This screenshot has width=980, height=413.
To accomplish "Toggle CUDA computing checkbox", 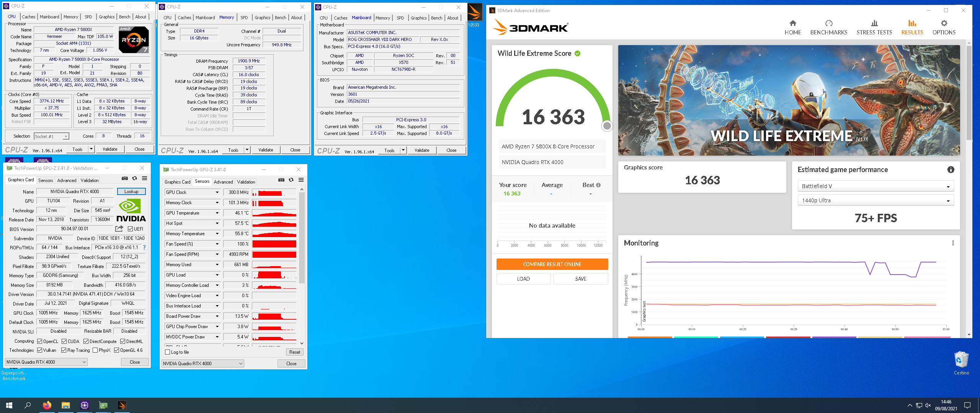I will [x=64, y=341].
